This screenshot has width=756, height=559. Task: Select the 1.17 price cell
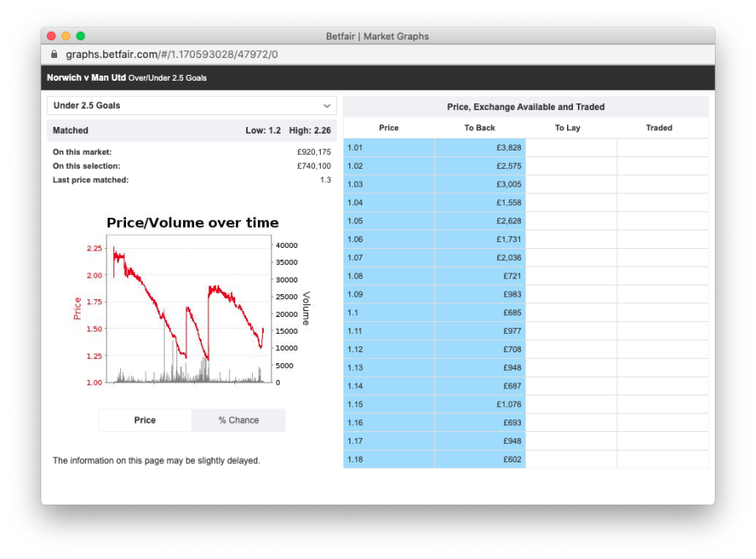[x=389, y=440]
